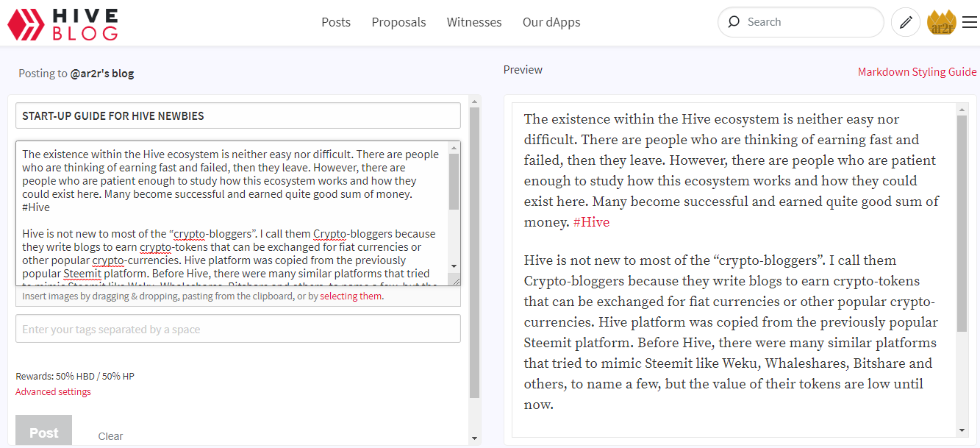Click the preview panel scrollbar thumb
This screenshot has width=980, height=448.
point(962,223)
